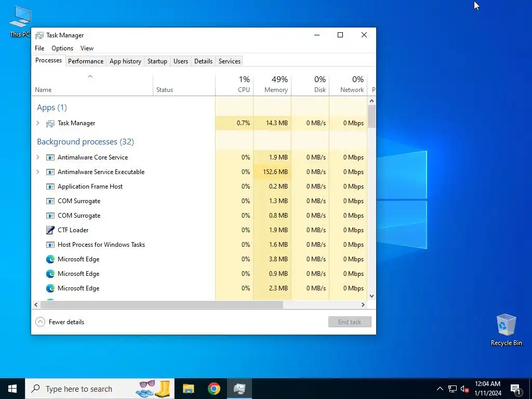Click the CTF Loader pen icon
Viewport: 532px width, 399px height.
click(x=50, y=230)
